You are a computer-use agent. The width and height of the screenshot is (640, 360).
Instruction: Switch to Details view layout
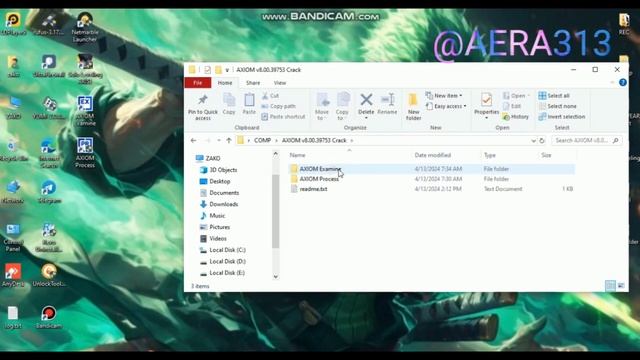[610, 286]
